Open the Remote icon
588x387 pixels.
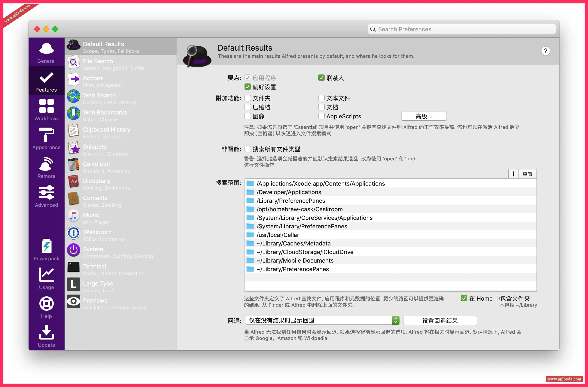(x=46, y=164)
